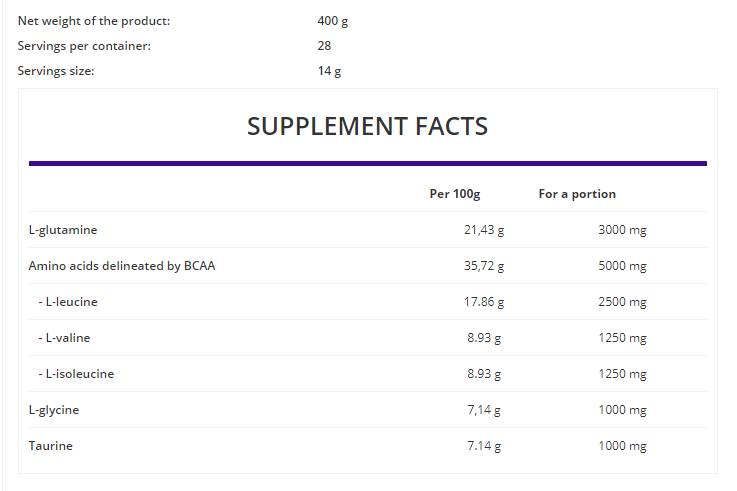Select the Amino acids delineated by BCAA label

pyautogui.click(x=122, y=266)
